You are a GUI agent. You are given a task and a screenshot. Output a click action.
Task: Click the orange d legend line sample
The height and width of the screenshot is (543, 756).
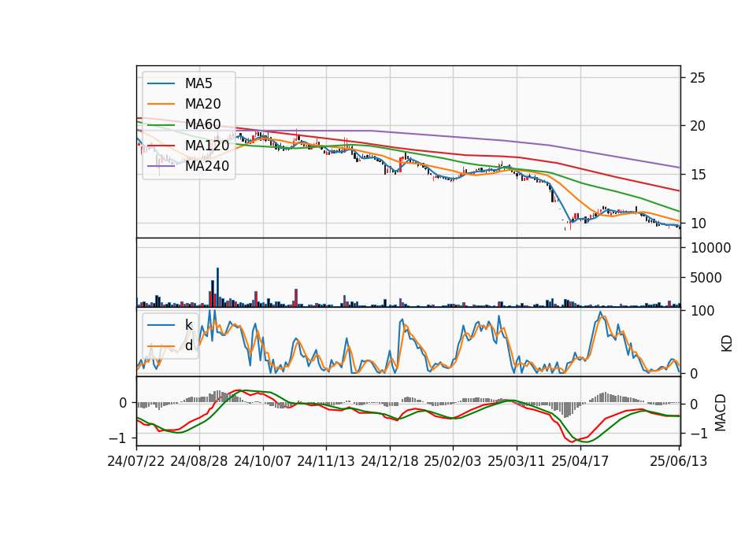[161, 346]
